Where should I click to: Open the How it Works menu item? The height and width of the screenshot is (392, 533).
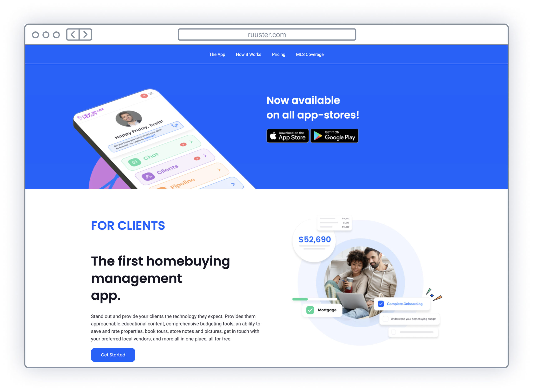248,55
